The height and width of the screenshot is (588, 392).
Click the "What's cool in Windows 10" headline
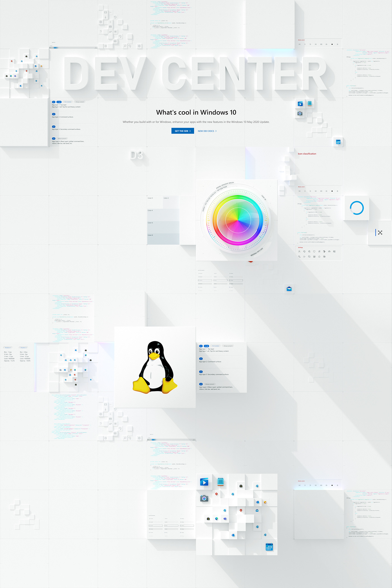coord(196,112)
